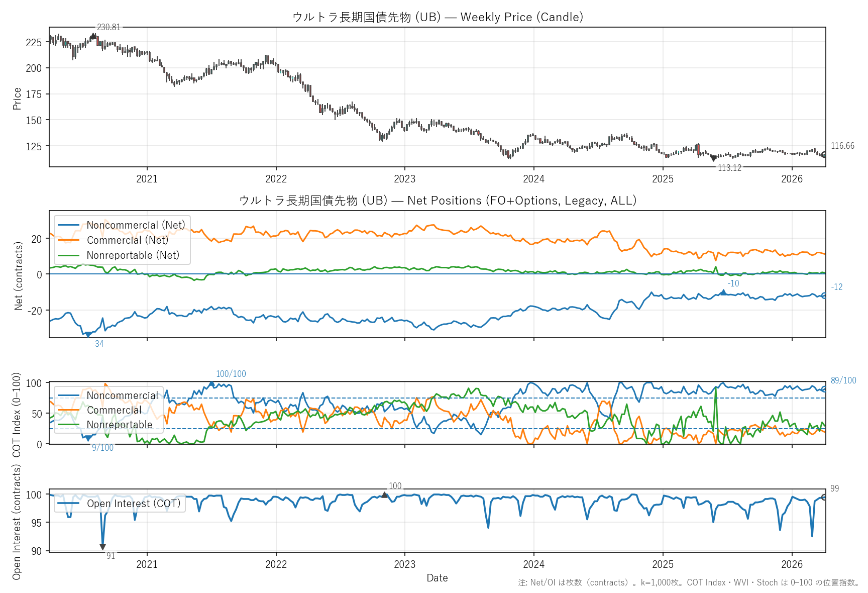The height and width of the screenshot is (593, 868).
Task: Click the 113.12 price low triangle marker
Action: click(x=713, y=159)
